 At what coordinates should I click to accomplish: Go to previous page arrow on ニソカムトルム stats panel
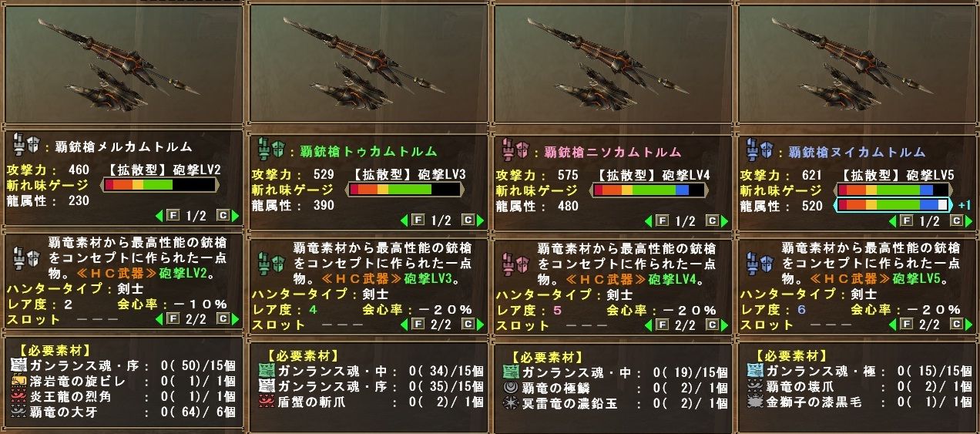pos(648,220)
